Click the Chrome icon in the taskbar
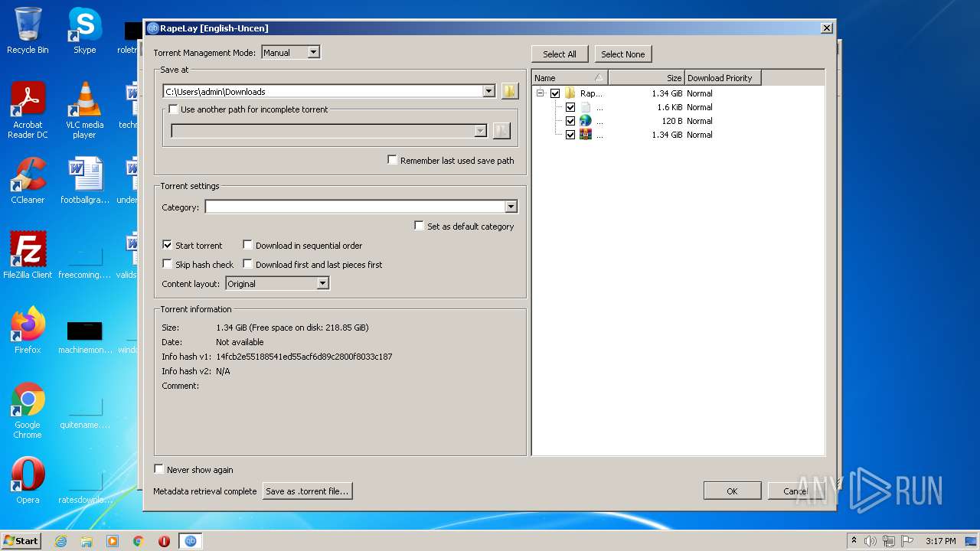980x551 pixels. coord(138,541)
